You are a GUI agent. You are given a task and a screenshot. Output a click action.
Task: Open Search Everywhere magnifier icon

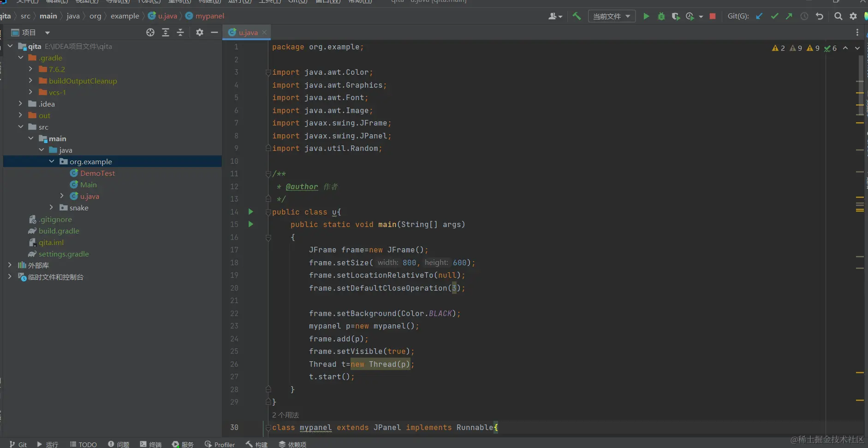838,16
